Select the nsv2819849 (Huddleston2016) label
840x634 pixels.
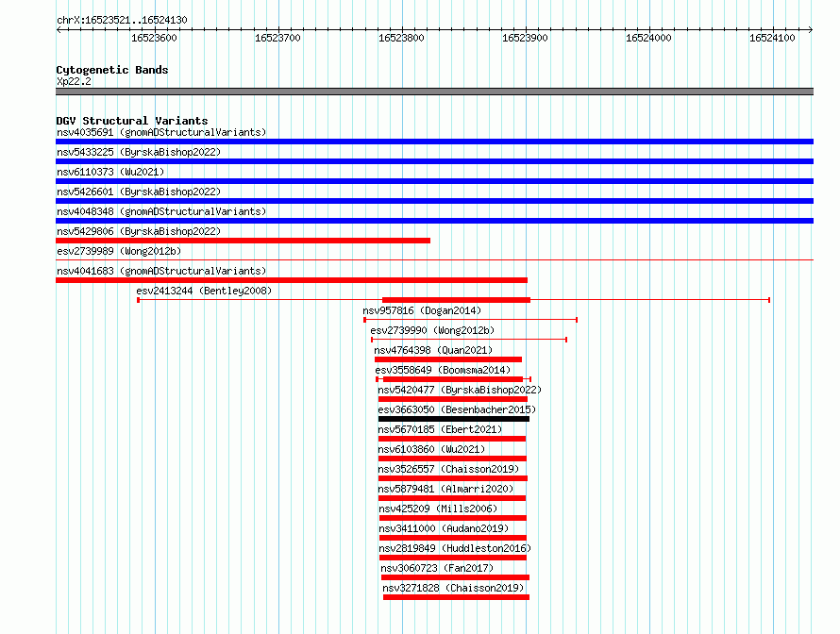[x=455, y=548]
